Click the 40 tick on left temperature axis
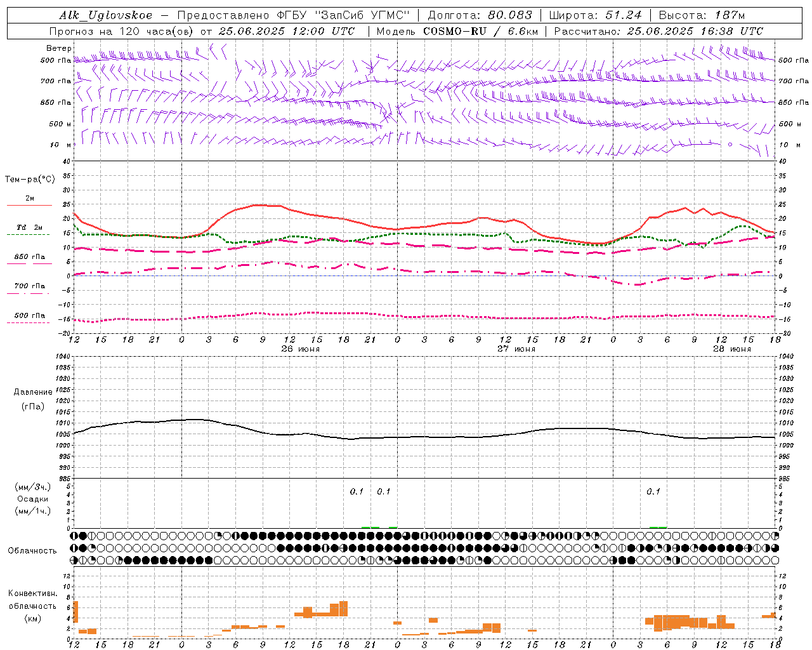This screenshot has width=812, height=650. tap(66, 161)
